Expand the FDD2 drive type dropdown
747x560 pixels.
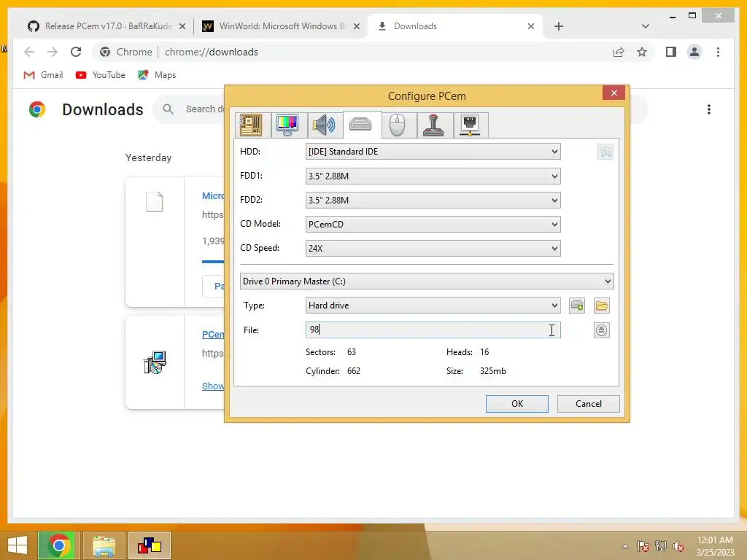tap(433, 200)
